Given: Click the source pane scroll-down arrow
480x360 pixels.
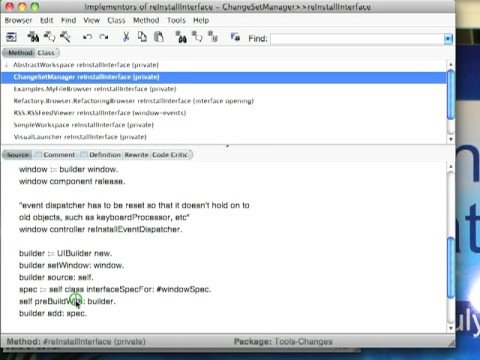Looking at the screenshot, I should pyautogui.click(x=451, y=328).
